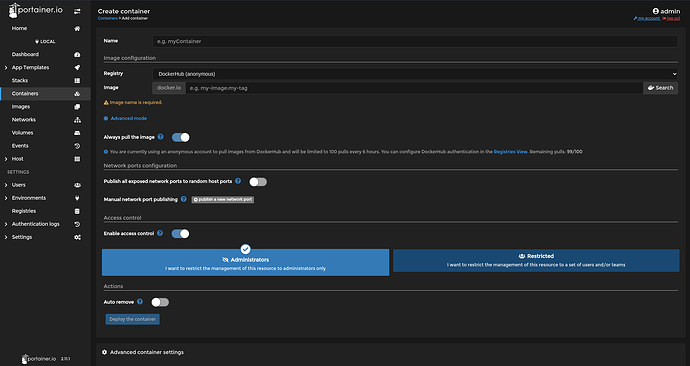Select the Restricted access option

coord(536,260)
